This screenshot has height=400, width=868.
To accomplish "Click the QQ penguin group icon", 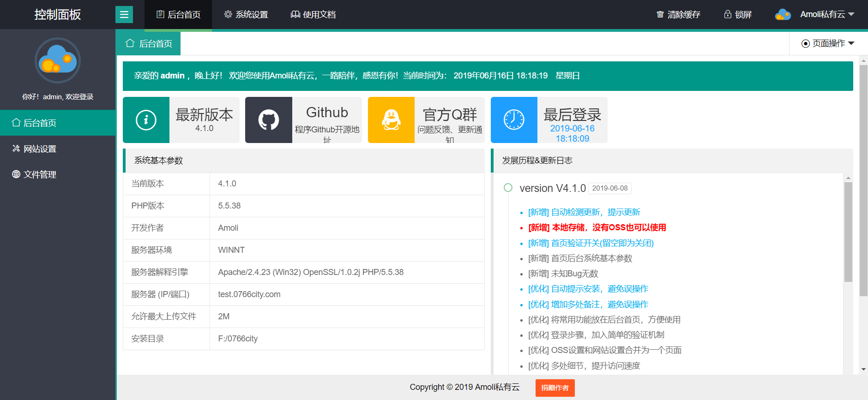I will (391, 120).
